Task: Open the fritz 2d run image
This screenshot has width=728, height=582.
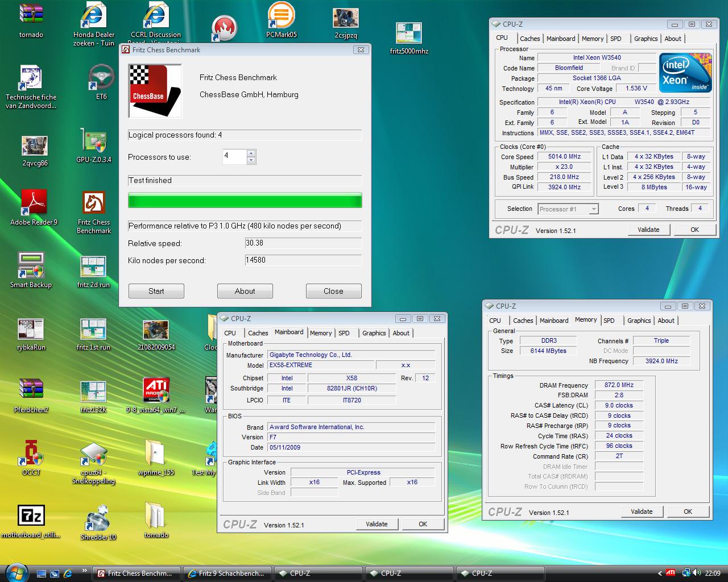Action: pyautogui.click(x=93, y=272)
